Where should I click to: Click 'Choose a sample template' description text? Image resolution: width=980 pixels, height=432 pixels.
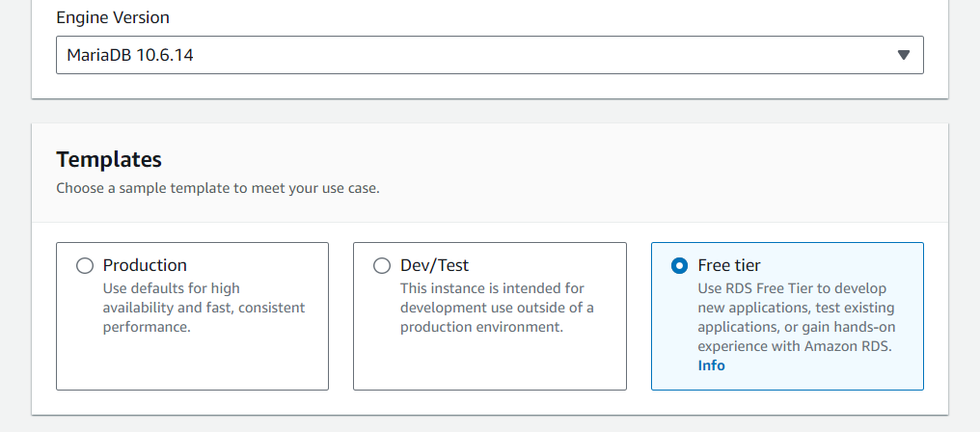coord(217,188)
